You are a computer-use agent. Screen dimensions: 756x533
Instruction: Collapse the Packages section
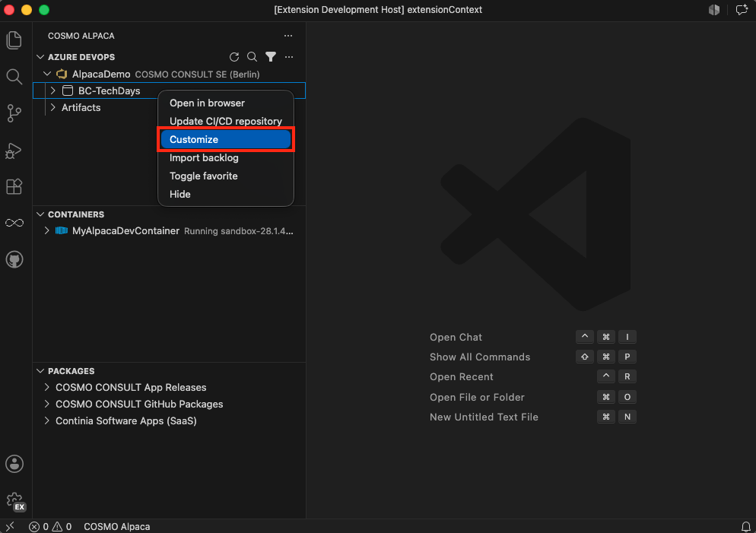[40, 371]
